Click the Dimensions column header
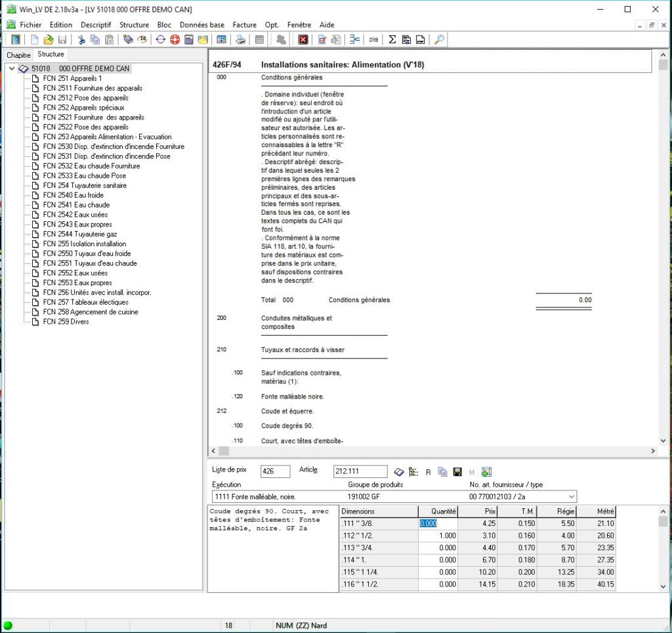 point(379,512)
